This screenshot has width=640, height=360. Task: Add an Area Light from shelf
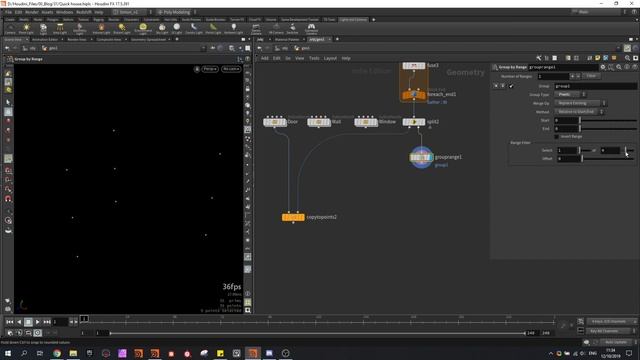[x=60, y=29]
